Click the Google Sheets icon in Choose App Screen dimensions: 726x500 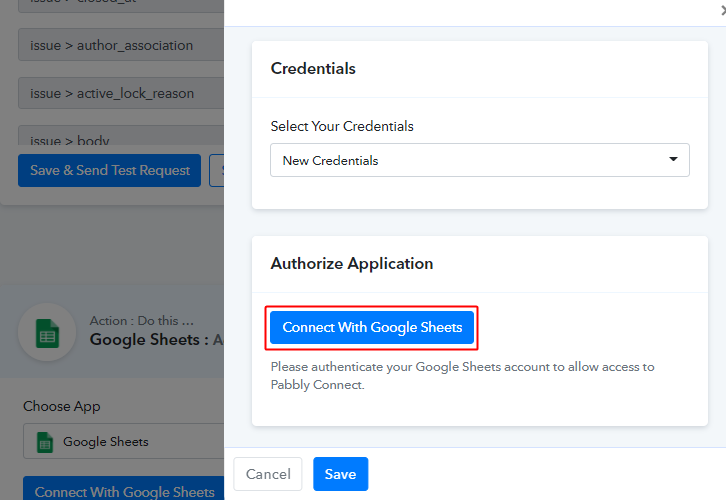point(45,442)
